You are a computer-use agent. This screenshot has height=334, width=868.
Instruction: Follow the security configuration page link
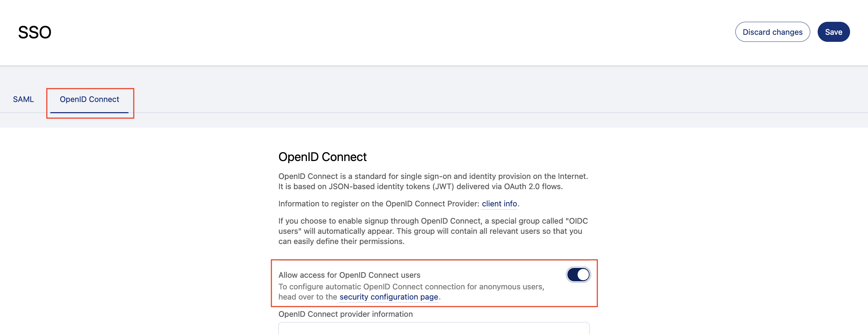[389, 297]
